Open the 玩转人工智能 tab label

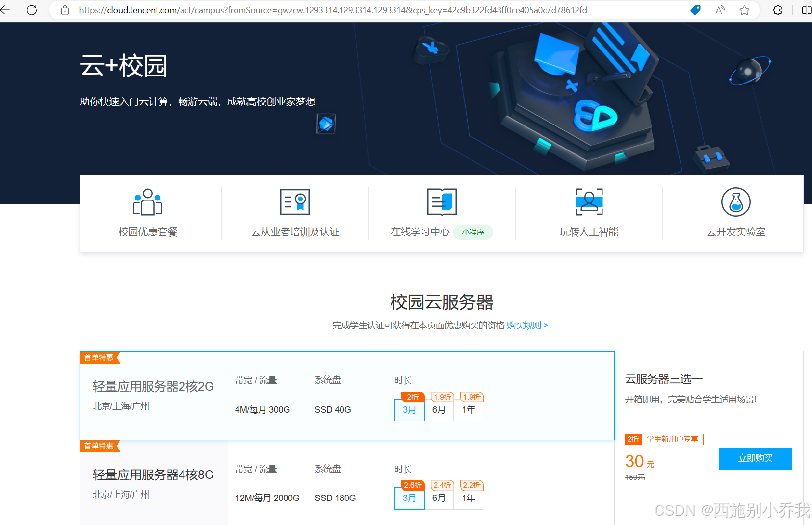click(x=589, y=232)
